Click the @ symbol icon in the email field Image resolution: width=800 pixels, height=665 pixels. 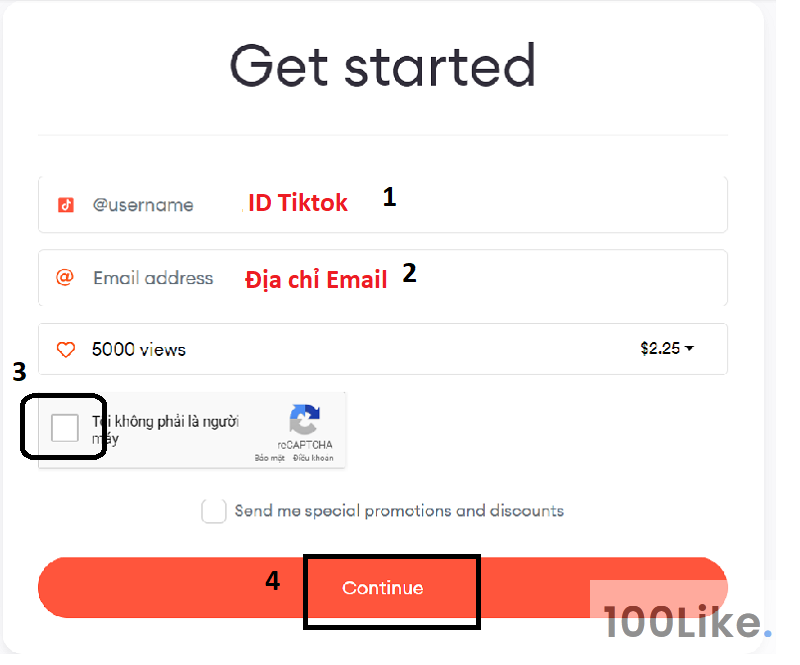click(66, 278)
